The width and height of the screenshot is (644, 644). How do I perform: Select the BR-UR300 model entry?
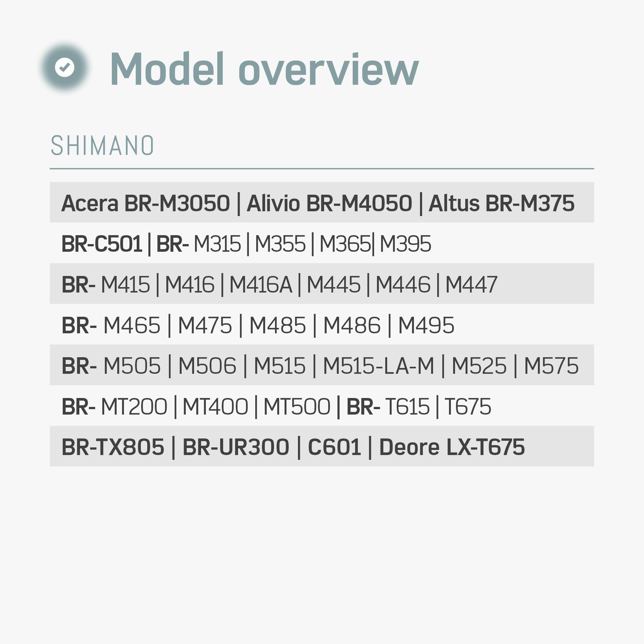(236, 447)
